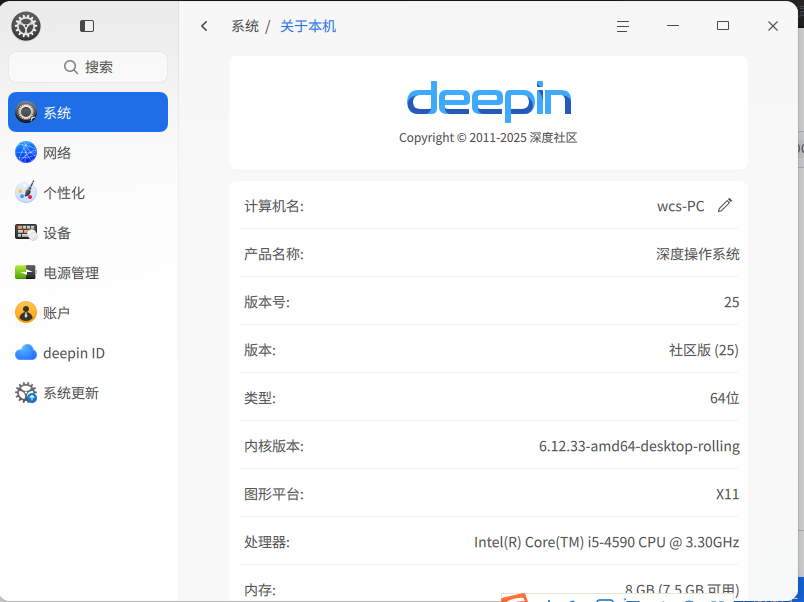Click the 计算机名 label
Viewport: 804px width, 602px height.
point(274,206)
